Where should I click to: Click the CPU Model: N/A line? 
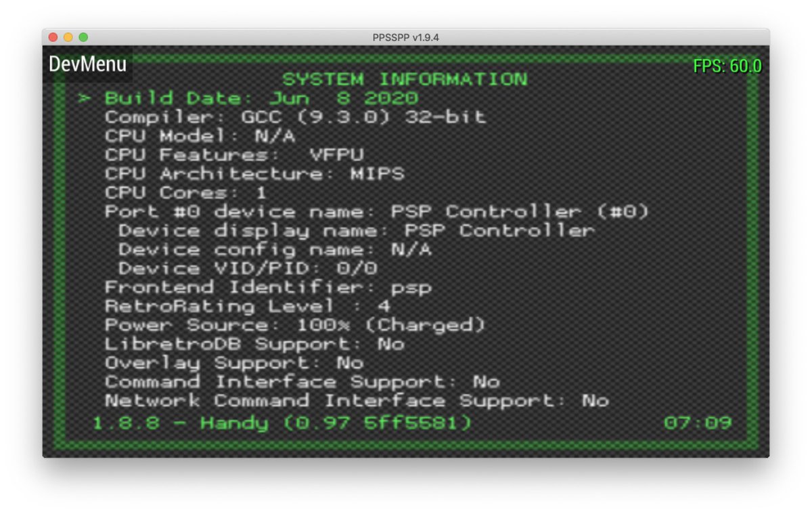200,136
